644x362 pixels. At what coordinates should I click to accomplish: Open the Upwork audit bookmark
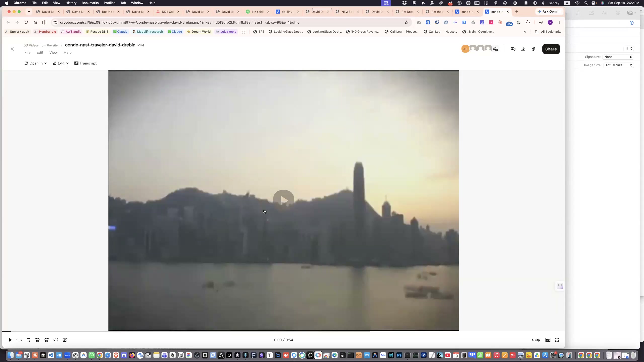[17, 32]
